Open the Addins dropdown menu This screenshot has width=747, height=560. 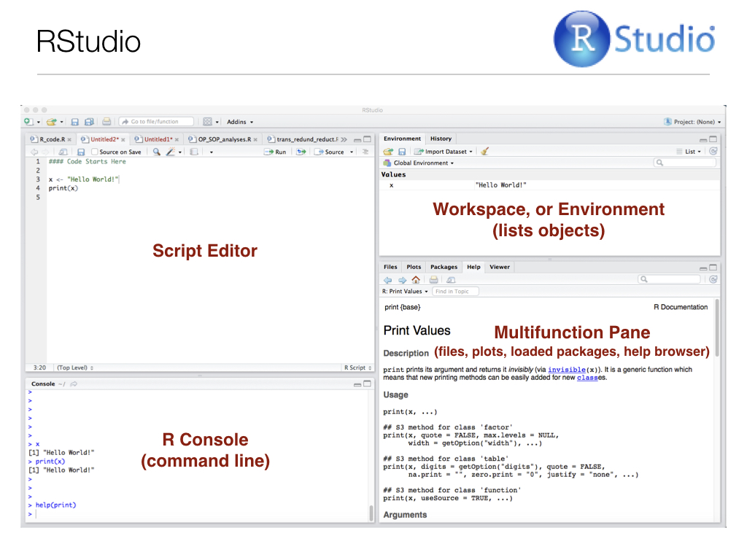tap(240, 122)
